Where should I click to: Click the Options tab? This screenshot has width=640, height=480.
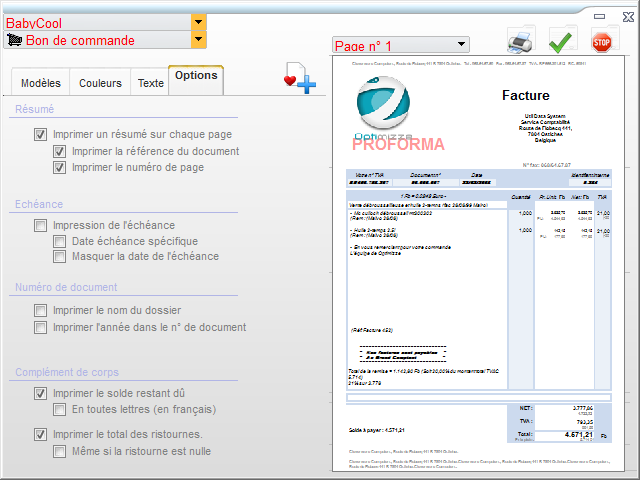(195, 77)
